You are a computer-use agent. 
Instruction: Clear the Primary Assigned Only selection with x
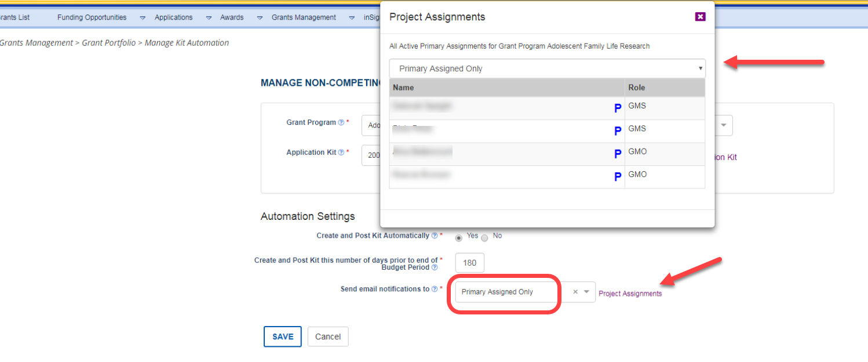pyautogui.click(x=575, y=292)
